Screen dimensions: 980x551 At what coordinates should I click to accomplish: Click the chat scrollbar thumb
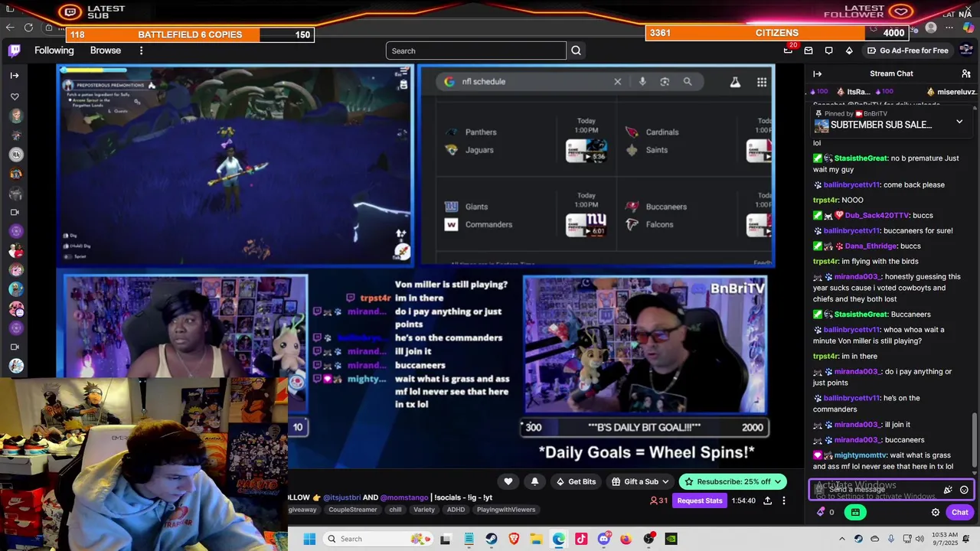point(975,441)
